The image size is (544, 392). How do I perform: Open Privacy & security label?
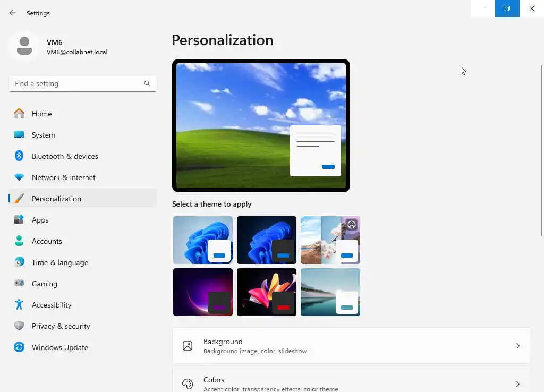(61, 326)
